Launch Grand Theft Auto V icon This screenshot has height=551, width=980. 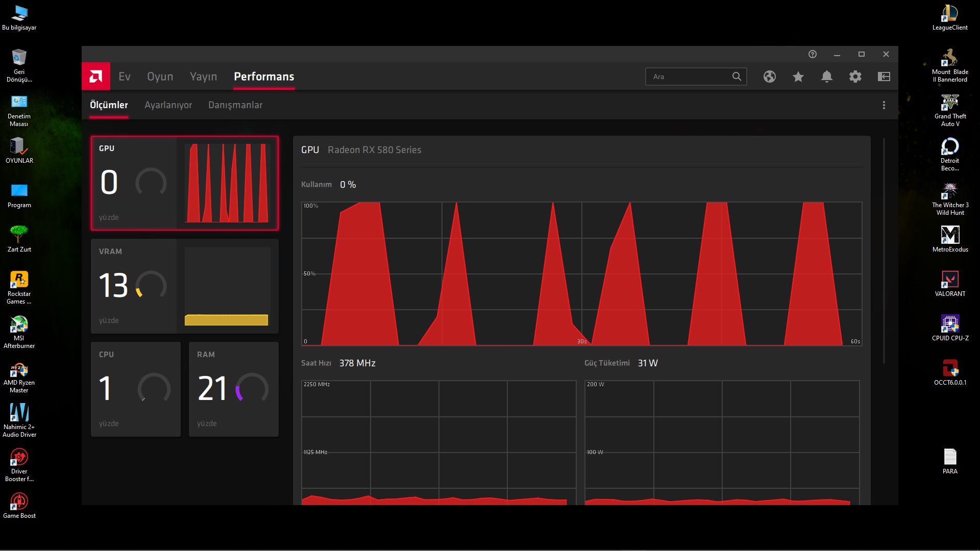tap(950, 110)
